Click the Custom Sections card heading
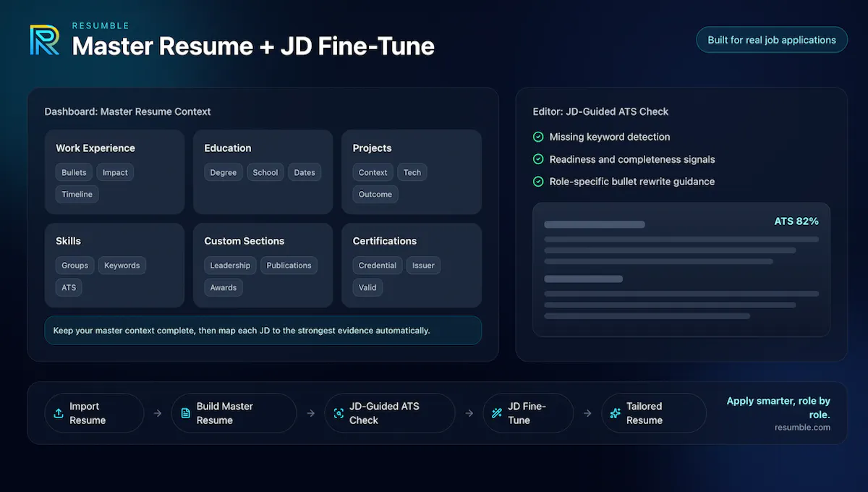The width and height of the screenshot is (868, 492). tap(244, 241)
